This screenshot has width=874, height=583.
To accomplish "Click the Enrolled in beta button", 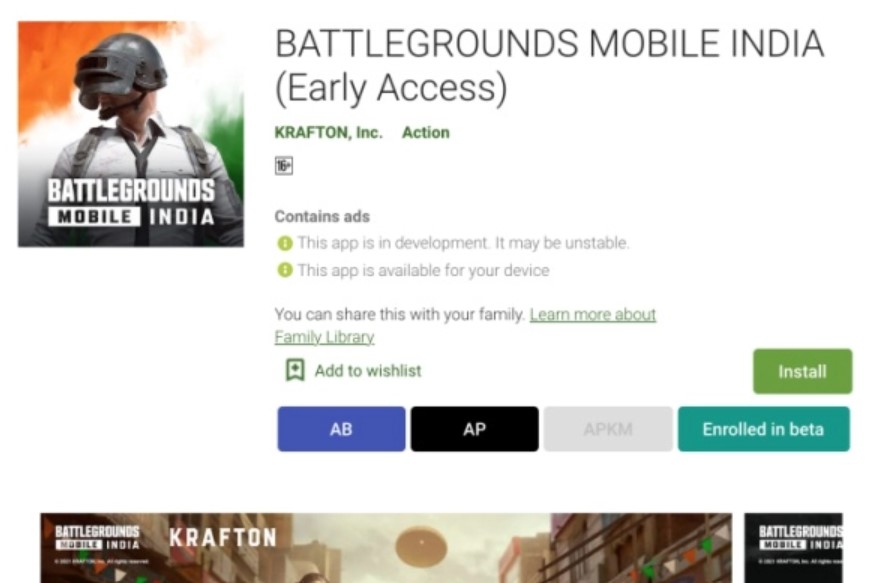I will (764, 429).
